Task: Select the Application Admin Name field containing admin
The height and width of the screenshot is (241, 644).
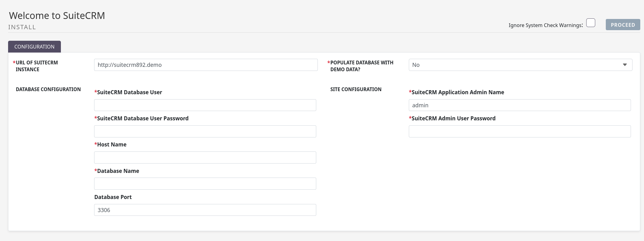Action: click(519, 105)
